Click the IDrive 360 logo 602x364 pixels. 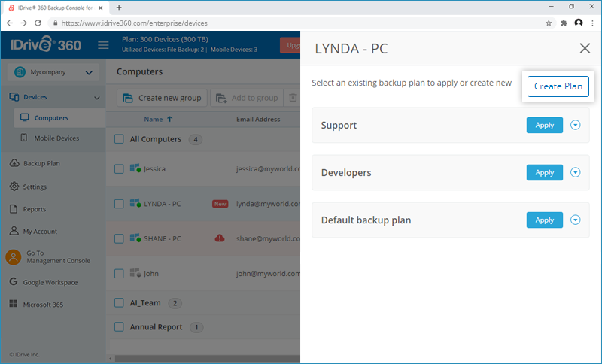point(46,44)
